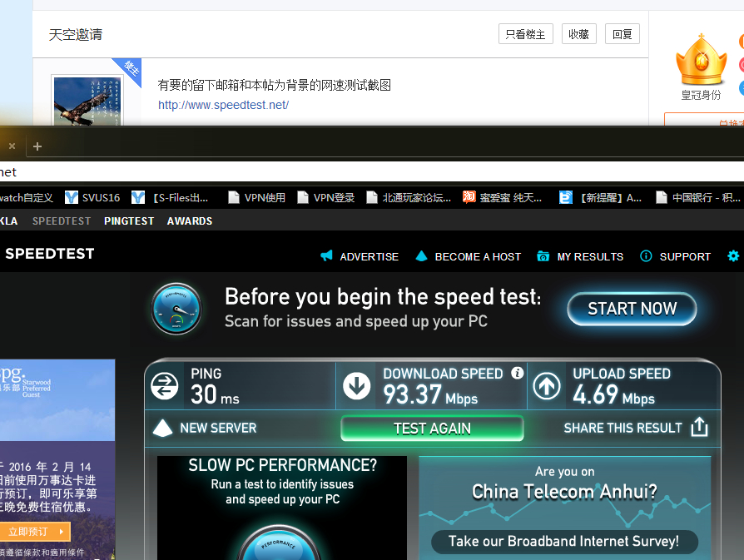
Task: Click the download arrow circle icon
Action: 357,386
